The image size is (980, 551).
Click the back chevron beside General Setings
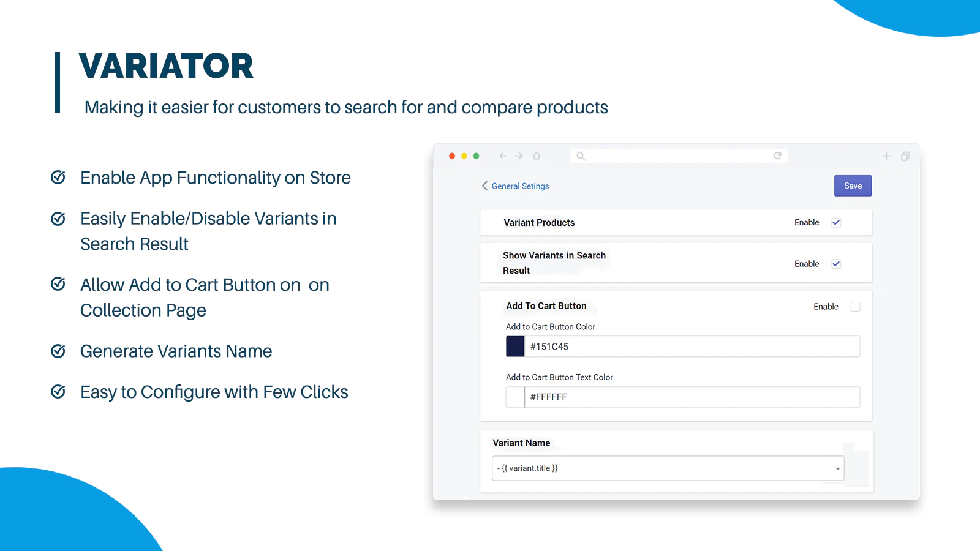click(484, 186)
